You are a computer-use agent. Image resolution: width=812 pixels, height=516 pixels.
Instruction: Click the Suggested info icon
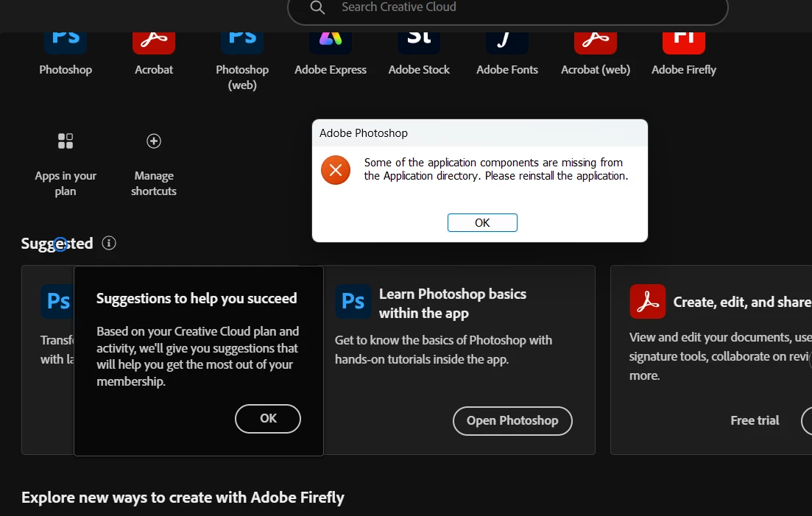point(109,243)
